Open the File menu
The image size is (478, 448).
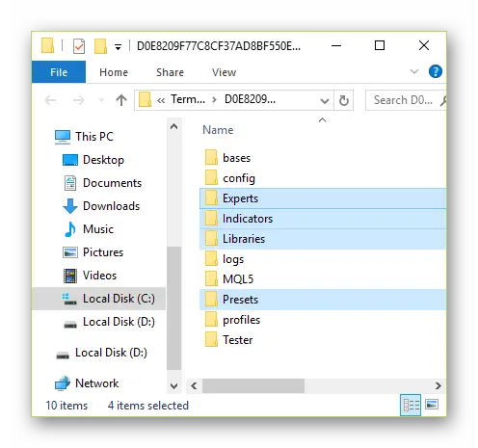59,72
